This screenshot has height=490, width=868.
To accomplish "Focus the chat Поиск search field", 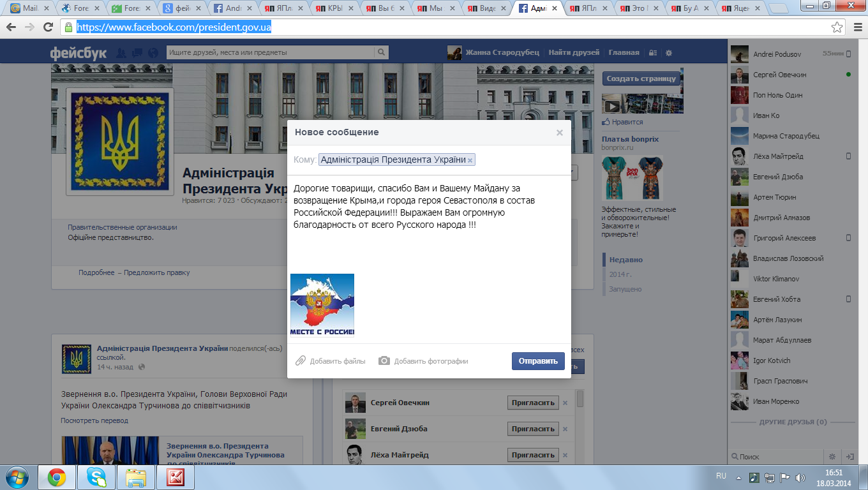I will (x=775, y=457).
